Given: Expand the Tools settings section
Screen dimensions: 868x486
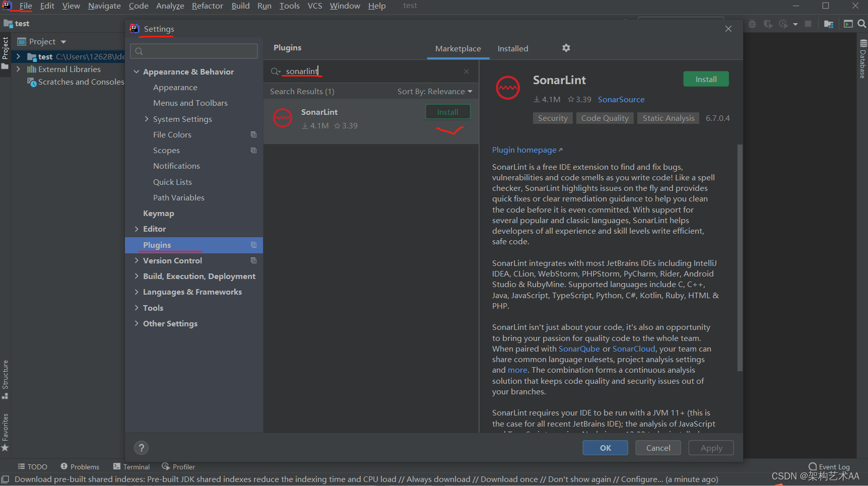Looking at the screenshot, I should point(136,308).
